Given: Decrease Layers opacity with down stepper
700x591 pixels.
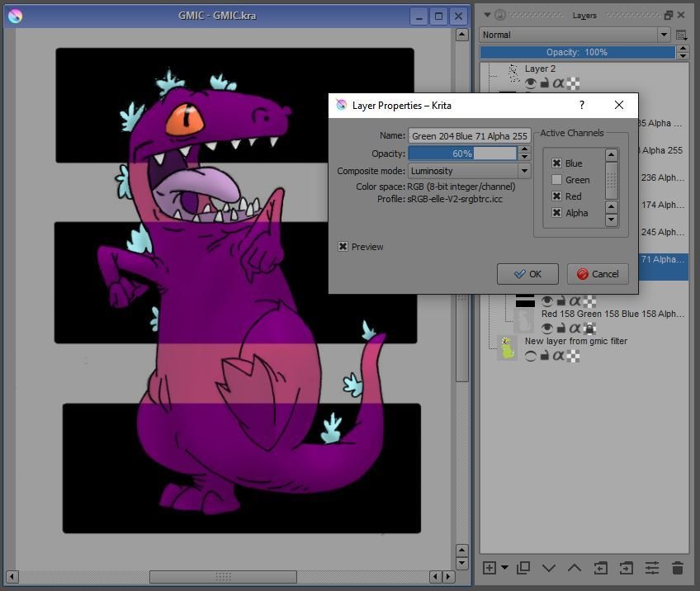Looking at the screenshot, I should point(683,56).
